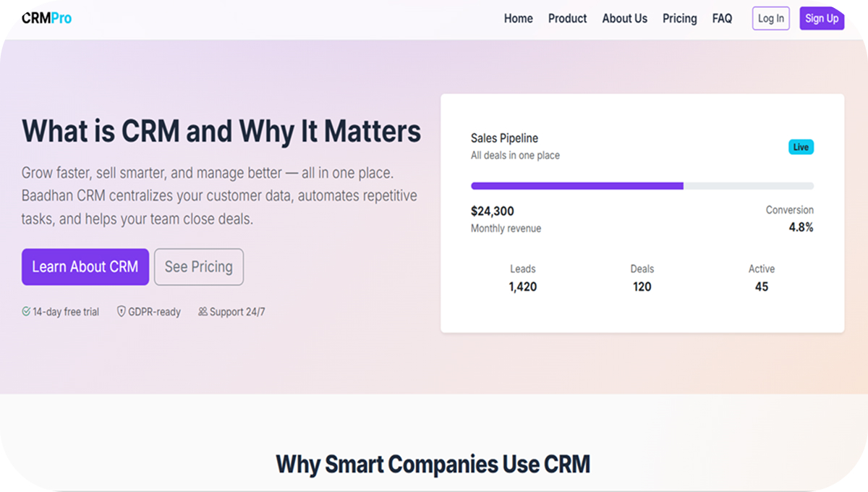Click the $24,300 monthly revenue figure
Screen dimensions: 868x492
point(493,211)
